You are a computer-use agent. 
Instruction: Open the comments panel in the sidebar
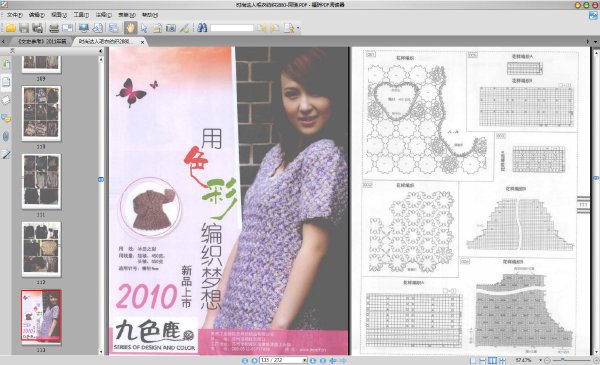[6, 118]
